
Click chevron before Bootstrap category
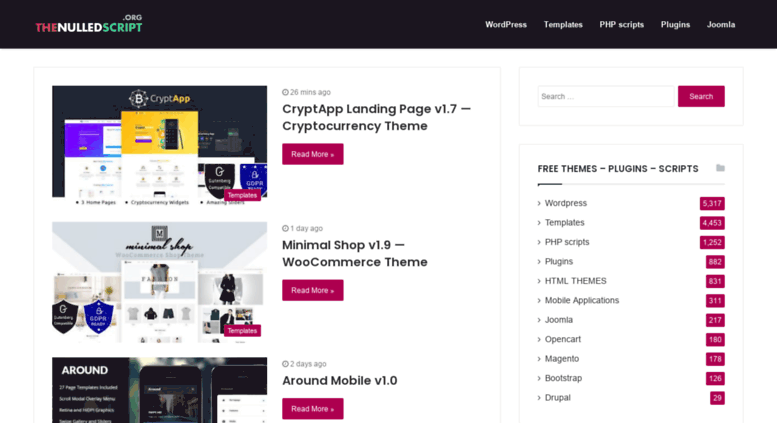tap(539, 378)
